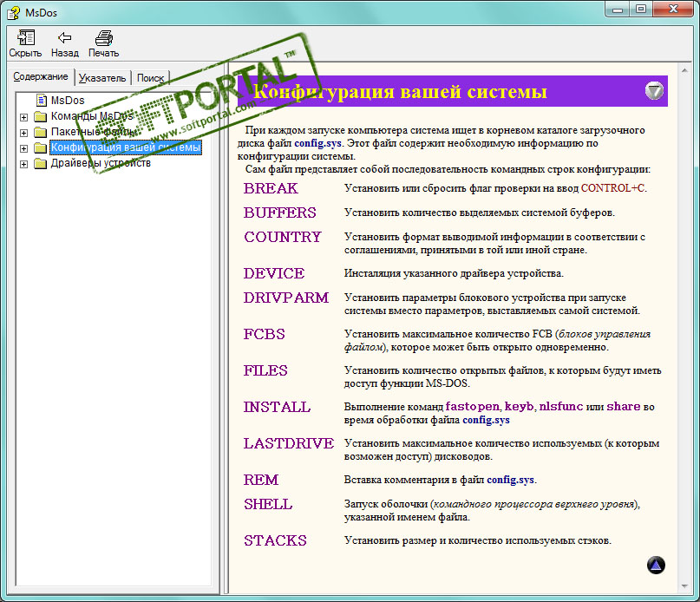Switch to the Содержание tab

pyautogui.click(x=41, y=76)
